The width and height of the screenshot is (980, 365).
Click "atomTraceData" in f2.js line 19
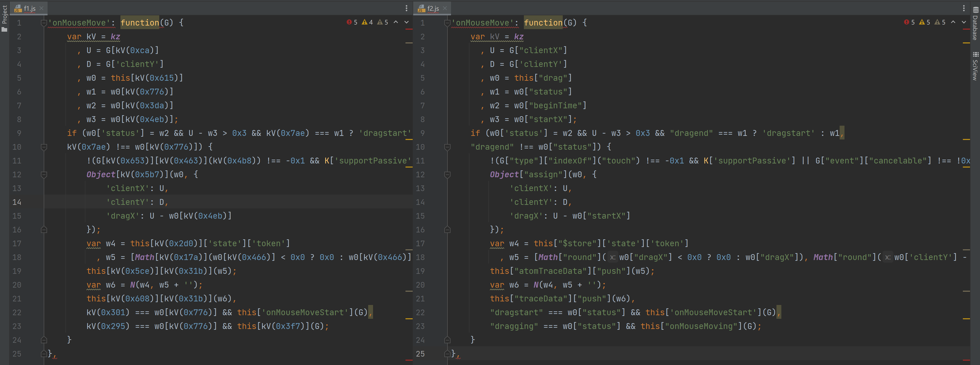(550, 271)
